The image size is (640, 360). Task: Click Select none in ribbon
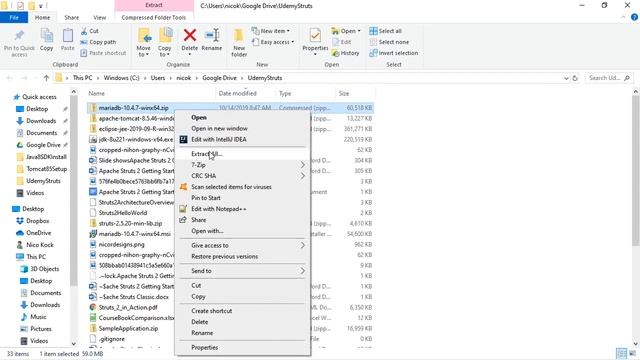coord(389,42)
